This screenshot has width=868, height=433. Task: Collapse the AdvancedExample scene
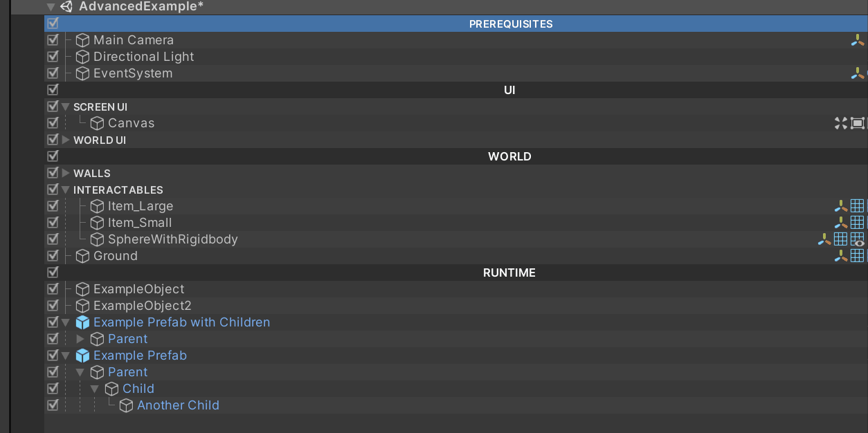click(x=51, y=7)
